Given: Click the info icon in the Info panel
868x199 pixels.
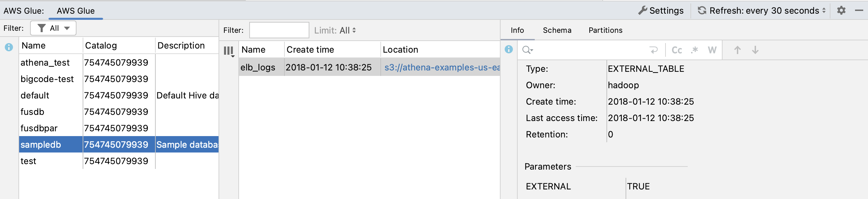Looking at the screenshot, I should click(x=509, y=49).
